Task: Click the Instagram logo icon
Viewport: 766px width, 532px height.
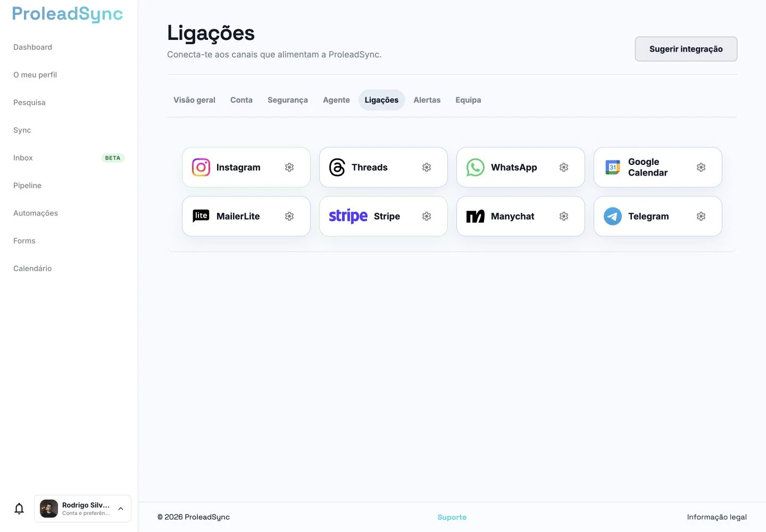Action: [x=201, y=168]
